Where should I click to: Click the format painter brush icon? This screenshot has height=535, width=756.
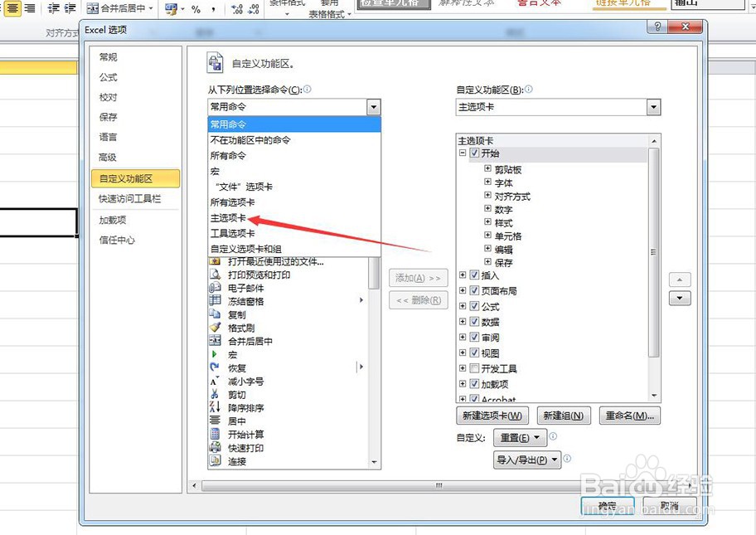tap(215, 328)
